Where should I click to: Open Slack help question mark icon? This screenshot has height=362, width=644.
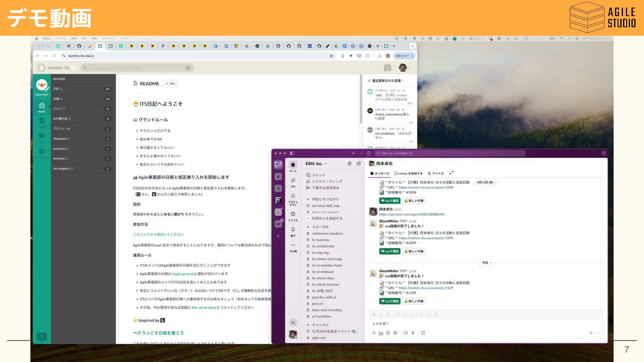603,153
